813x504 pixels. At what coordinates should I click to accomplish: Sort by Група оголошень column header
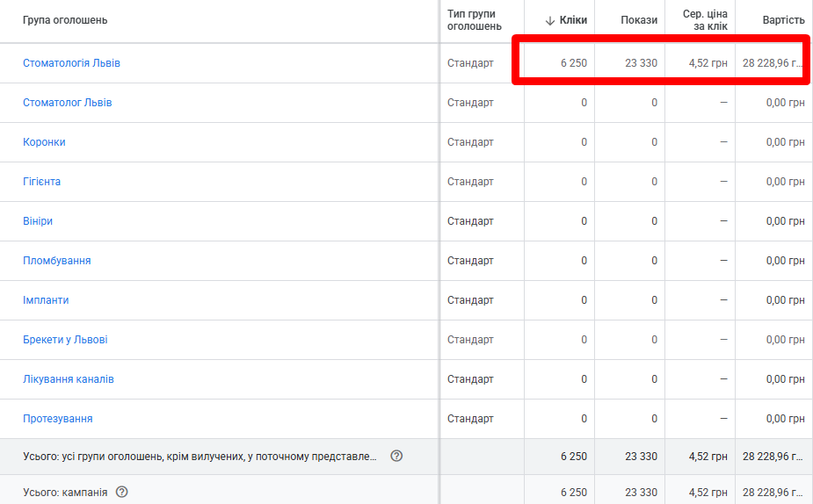pyautogui.click(x=65, y=20)
